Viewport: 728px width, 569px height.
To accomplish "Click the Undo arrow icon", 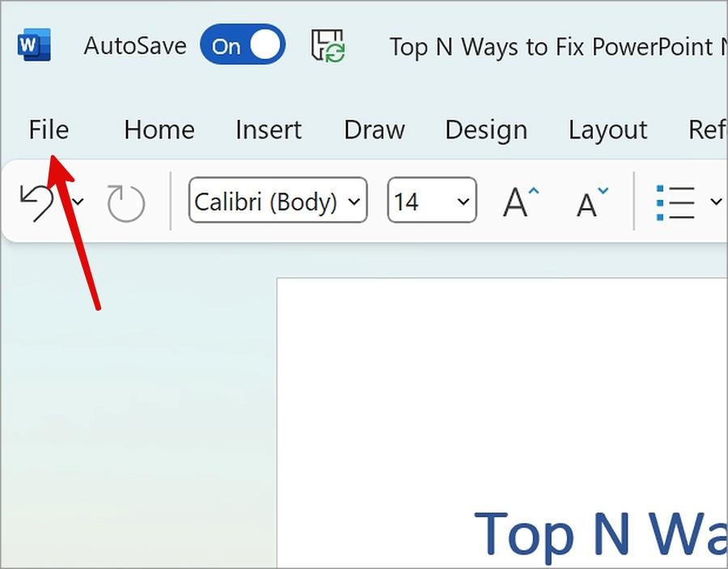I will 36,202.
